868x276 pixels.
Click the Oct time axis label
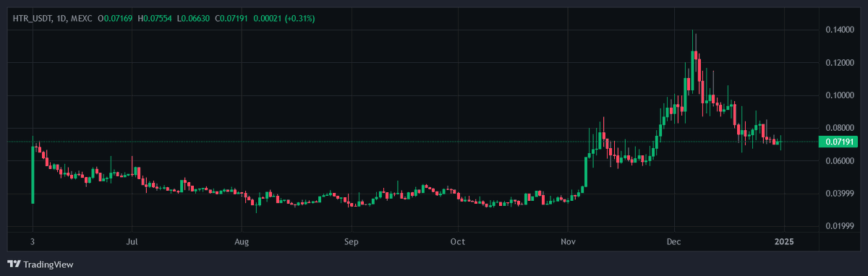[457, 241]
